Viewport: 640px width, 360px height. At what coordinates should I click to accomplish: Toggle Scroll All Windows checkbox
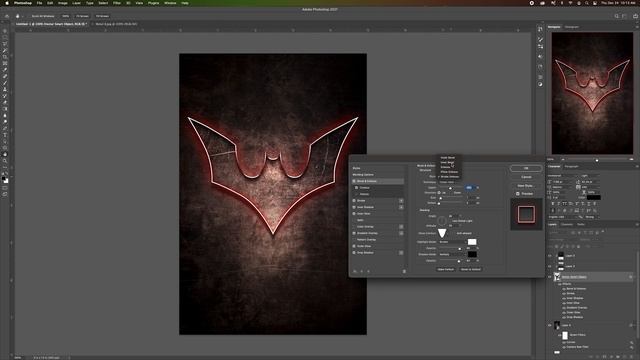point(29,16)
